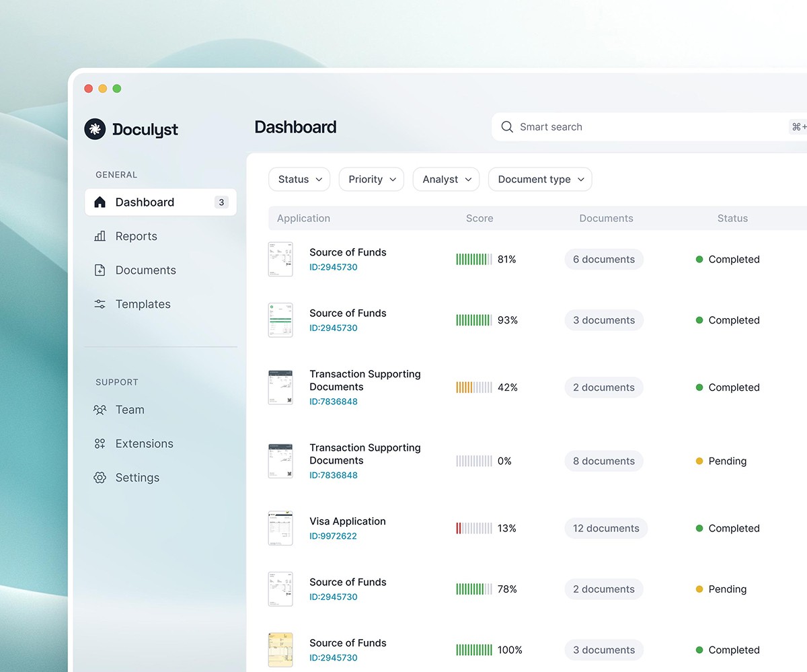Open the thumbnail of the 93% Source of Funds
Viewport: 807px width, 672px height.
coord(280,320)
